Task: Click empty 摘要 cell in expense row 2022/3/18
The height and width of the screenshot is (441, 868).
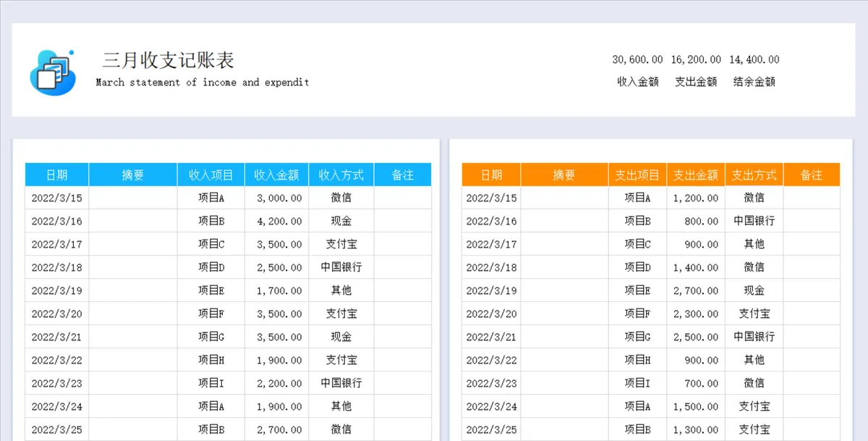Action: click(564, 267)
